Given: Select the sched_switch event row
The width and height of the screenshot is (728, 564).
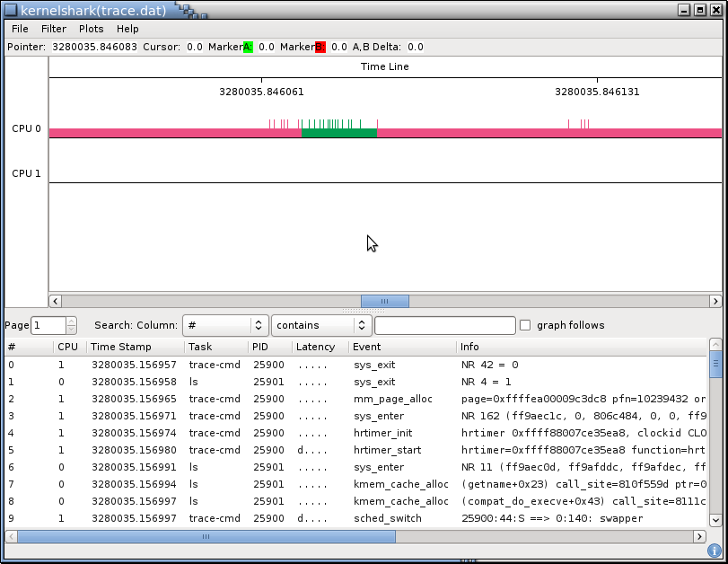Looking at the screenshot, I should point(356,518).
